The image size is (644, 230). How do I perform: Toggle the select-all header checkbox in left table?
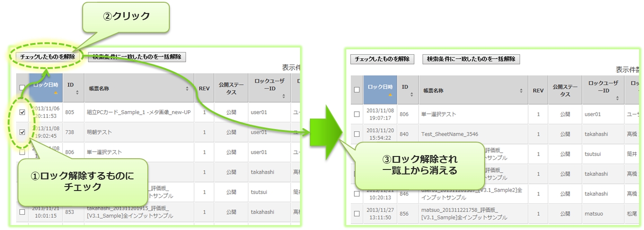click(22, 88)
